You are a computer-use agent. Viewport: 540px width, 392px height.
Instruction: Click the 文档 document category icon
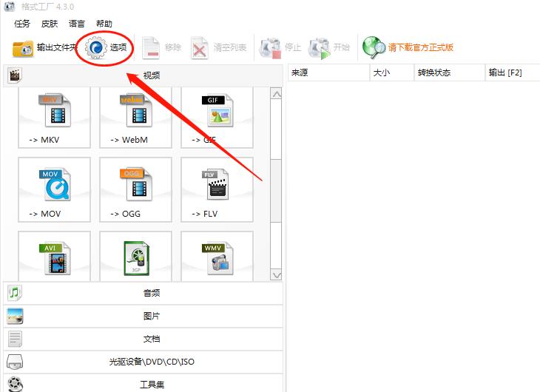tap(15, 339)
